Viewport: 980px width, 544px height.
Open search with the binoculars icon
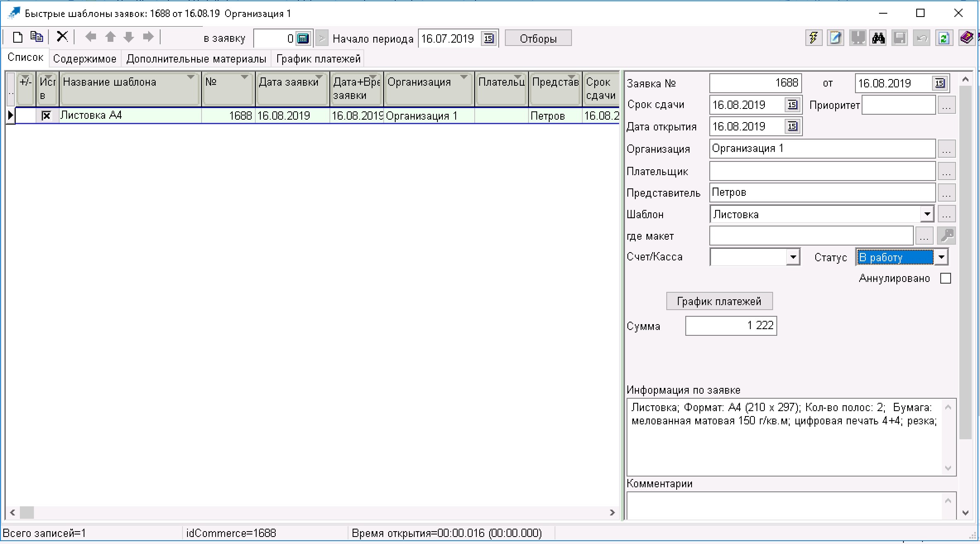click(878, 38)
